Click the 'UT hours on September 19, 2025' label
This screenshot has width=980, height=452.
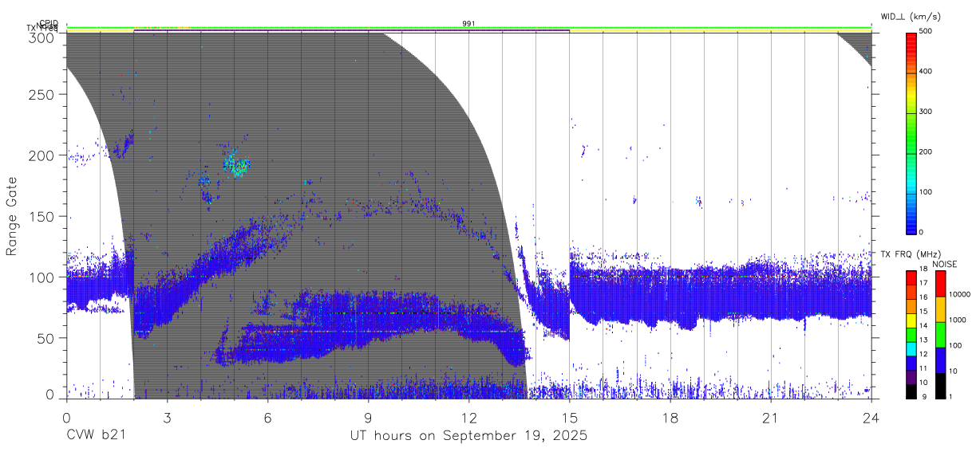click(469, 435)
